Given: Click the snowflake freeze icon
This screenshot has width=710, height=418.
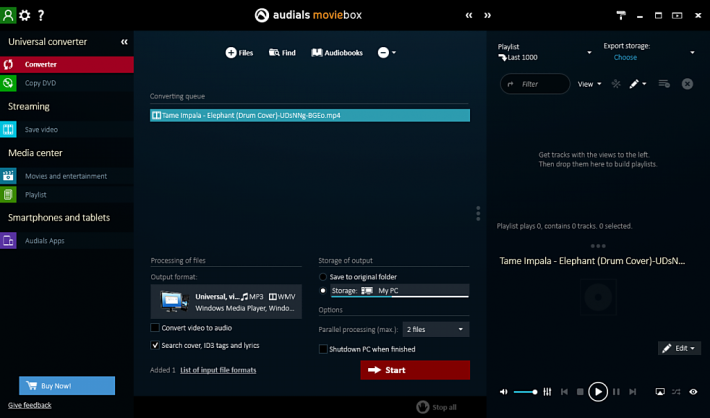Looking at the screenshot, I should pos(615,84).
